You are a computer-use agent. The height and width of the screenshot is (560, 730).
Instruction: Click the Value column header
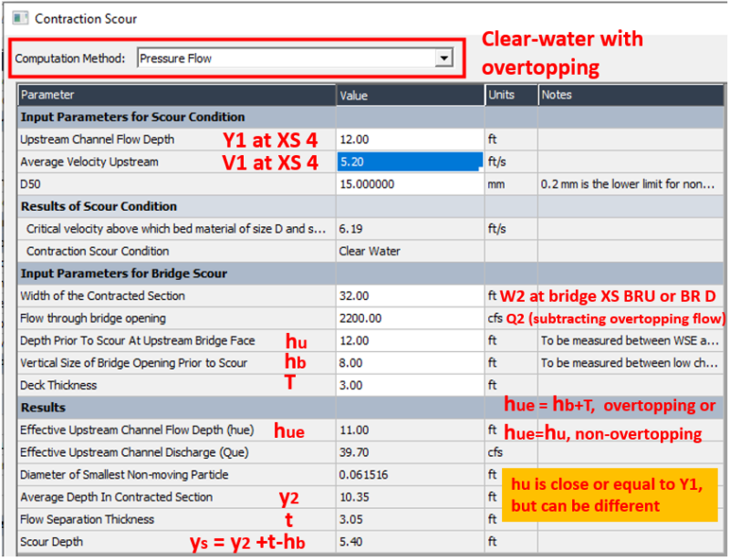[409, 95]
